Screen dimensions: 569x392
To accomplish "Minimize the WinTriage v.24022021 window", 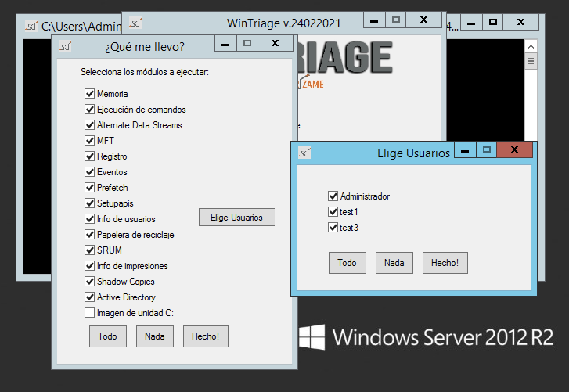I will click(375, 20).
